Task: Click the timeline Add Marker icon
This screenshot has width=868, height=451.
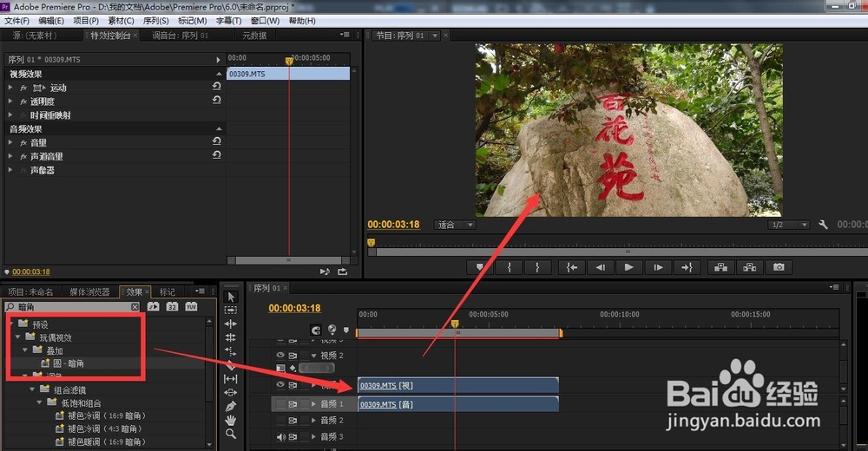Action: click(x=346, y=330)
